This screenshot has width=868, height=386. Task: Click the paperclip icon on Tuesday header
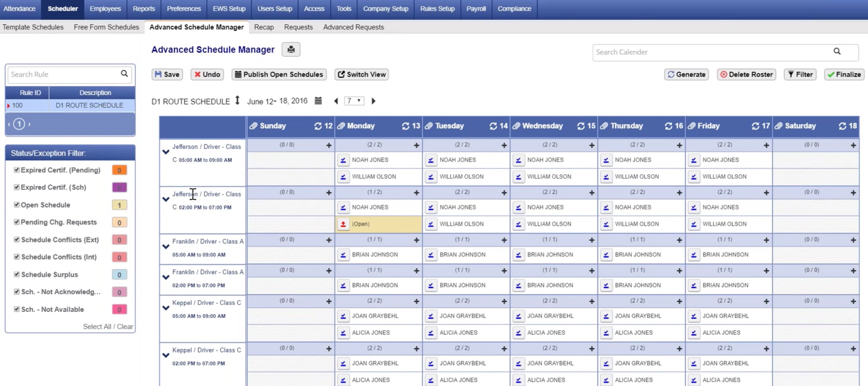point(429,126)
